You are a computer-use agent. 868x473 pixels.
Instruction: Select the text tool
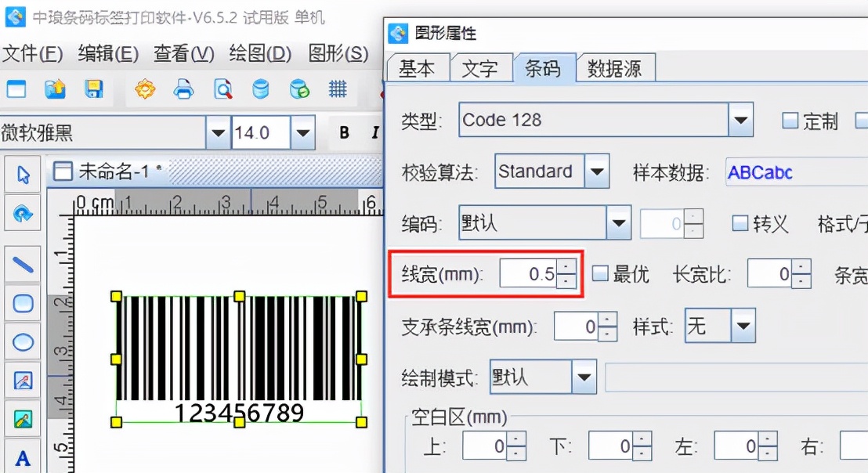(x=23, y=458)
